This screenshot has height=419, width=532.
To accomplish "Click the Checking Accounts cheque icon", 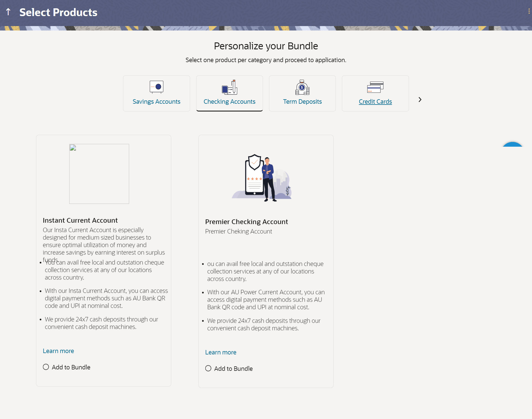I will coord(229,87).
